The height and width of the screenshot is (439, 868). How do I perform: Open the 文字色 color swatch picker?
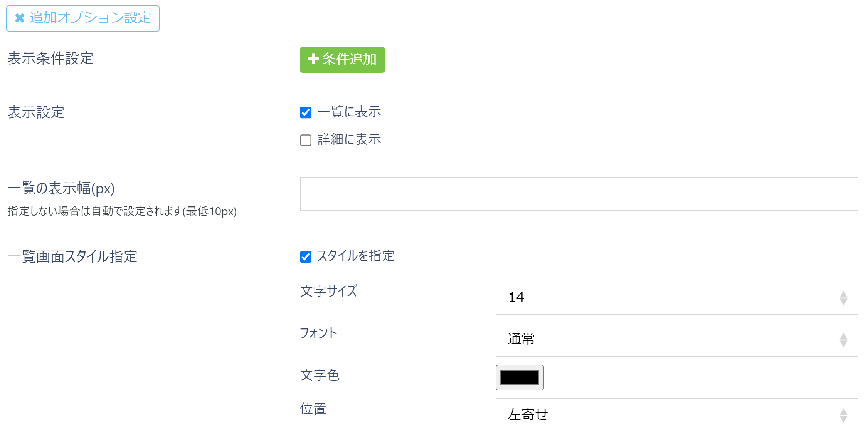[x=519, y=377]
